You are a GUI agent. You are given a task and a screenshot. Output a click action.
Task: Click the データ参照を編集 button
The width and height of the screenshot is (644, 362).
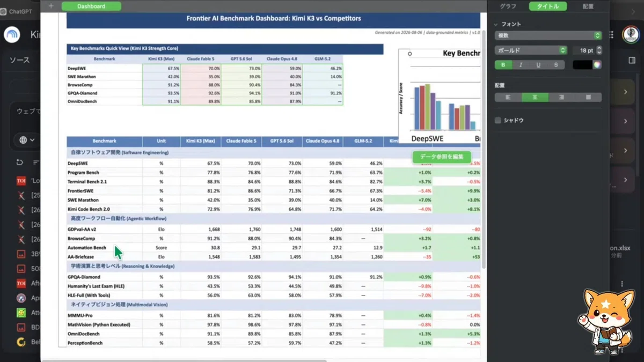click(442, 157)
